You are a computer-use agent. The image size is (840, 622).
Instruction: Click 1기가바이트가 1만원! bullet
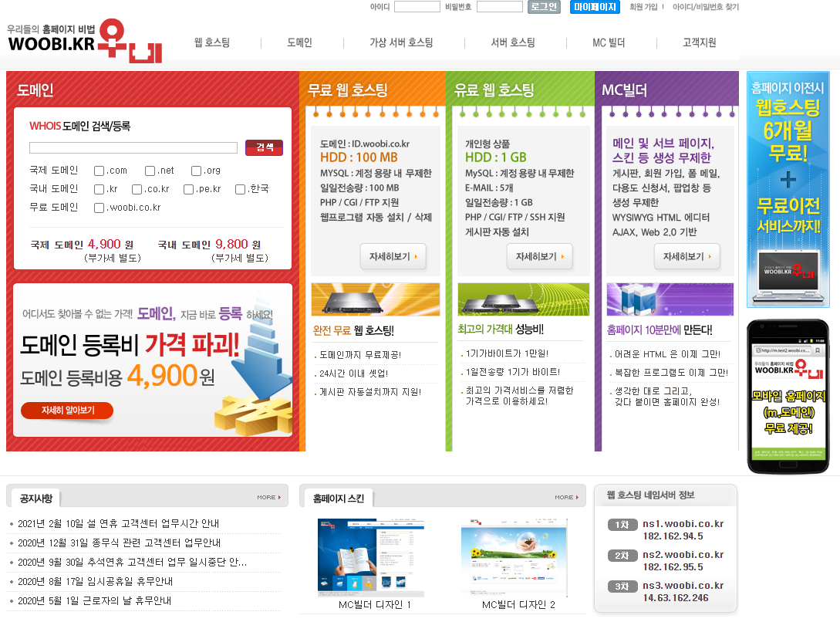[x=507, y=353]
